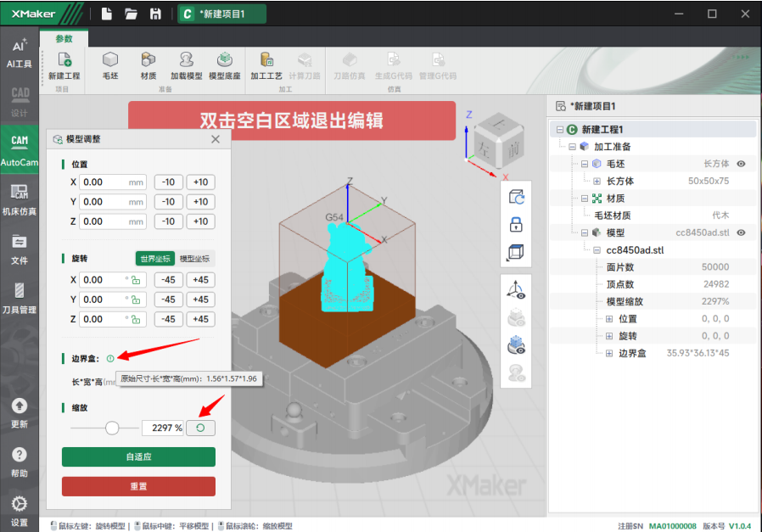Open the 加工工艺 process tool
762x532 pixels.
[266, 65]
